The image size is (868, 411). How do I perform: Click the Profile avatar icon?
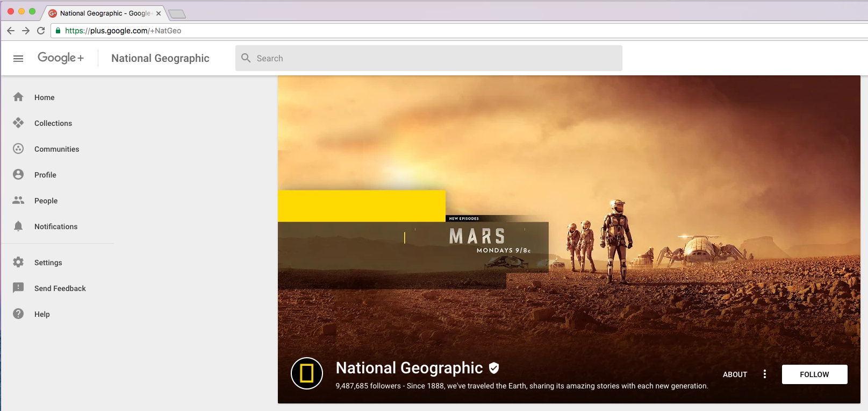click(x=18, y=174)
